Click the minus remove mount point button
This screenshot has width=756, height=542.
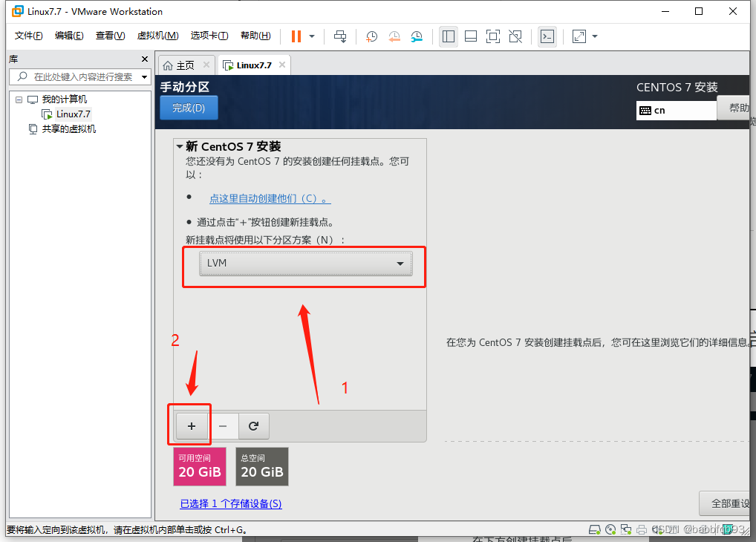[223, 426]
